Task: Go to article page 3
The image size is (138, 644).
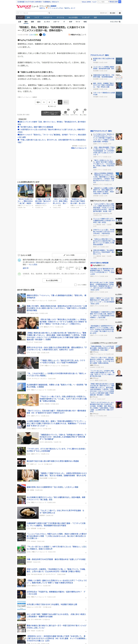Action: tap(55, 102)
